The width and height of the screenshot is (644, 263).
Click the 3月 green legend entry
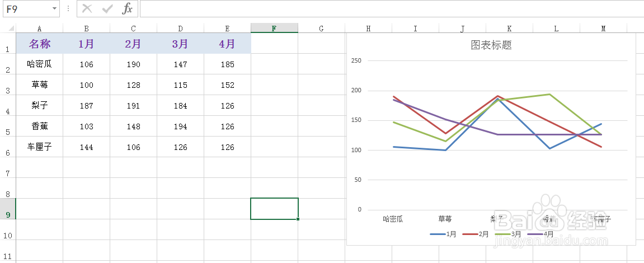509,234
